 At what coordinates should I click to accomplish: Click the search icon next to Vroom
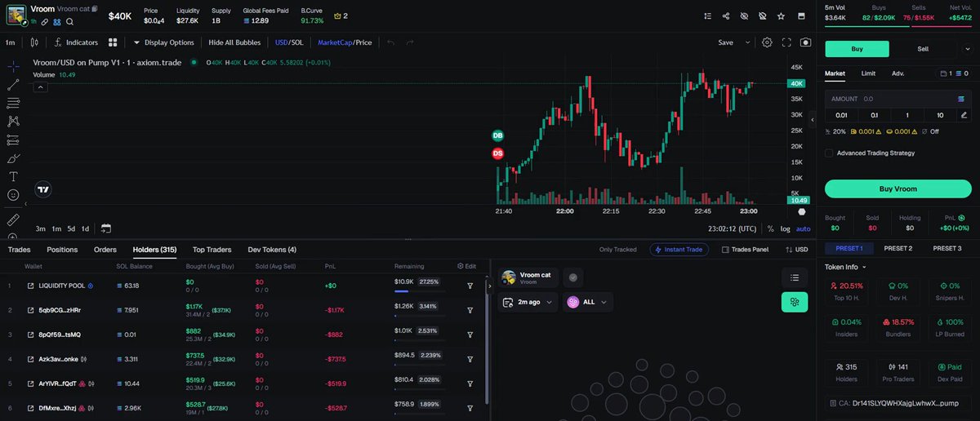pos(70,22)
